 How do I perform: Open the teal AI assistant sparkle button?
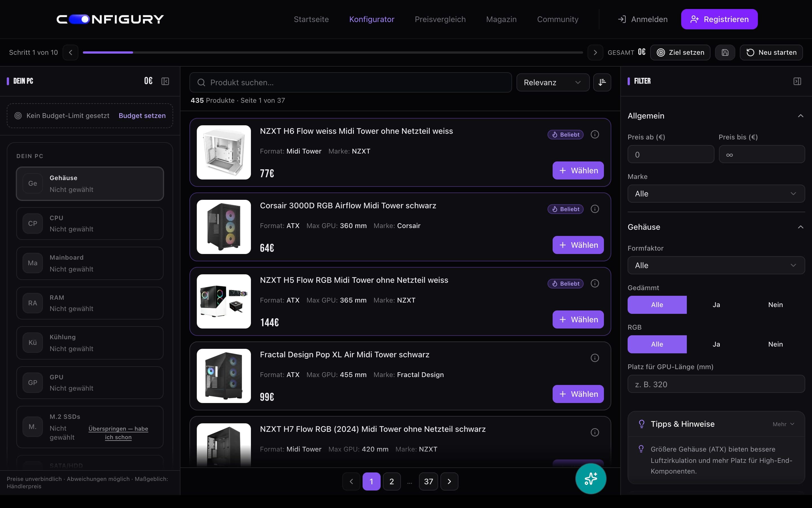coord(591,478)
